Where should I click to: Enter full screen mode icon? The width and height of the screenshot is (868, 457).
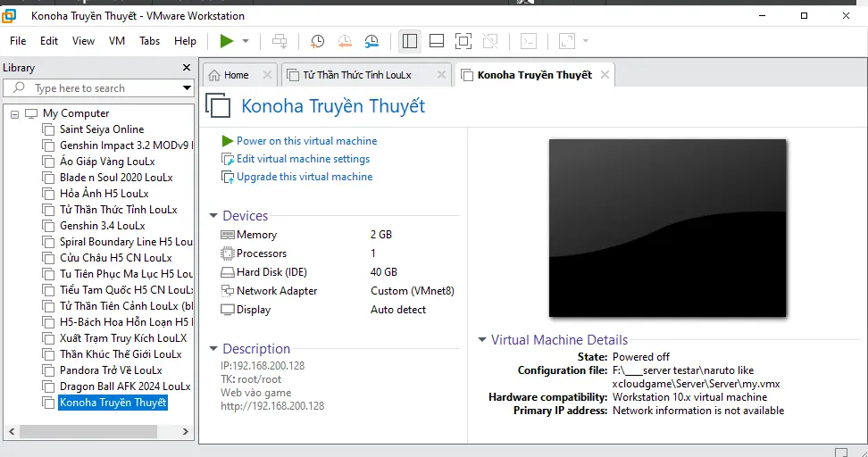click(463, 41)
